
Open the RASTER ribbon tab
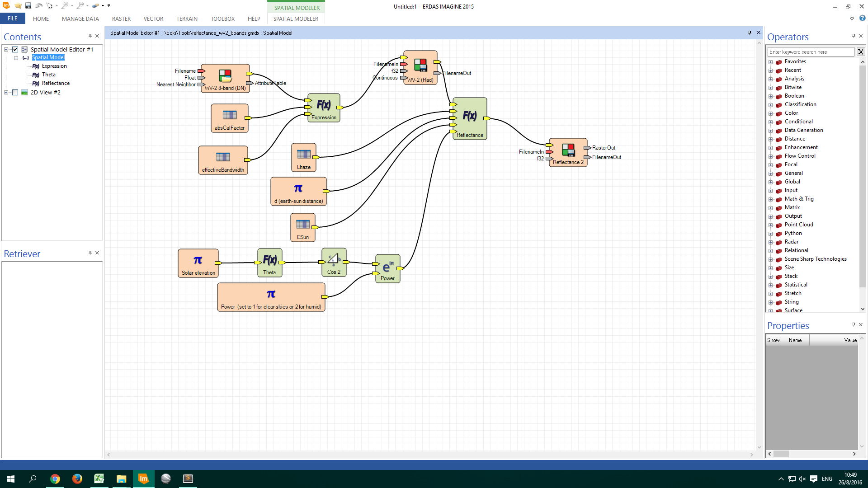click(121, 19)
